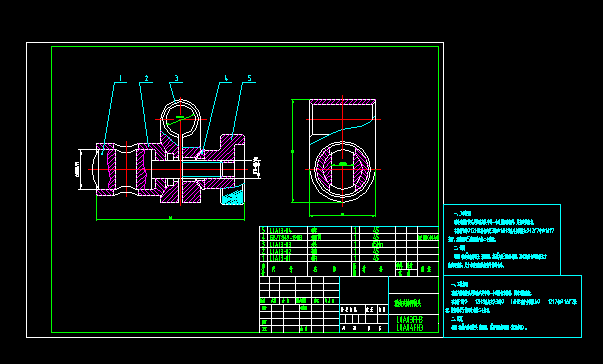603x364 pixels.
Task: Click the horizontal green dimension line below the section view
Action: pyautogui.click(x=170, y=219)
